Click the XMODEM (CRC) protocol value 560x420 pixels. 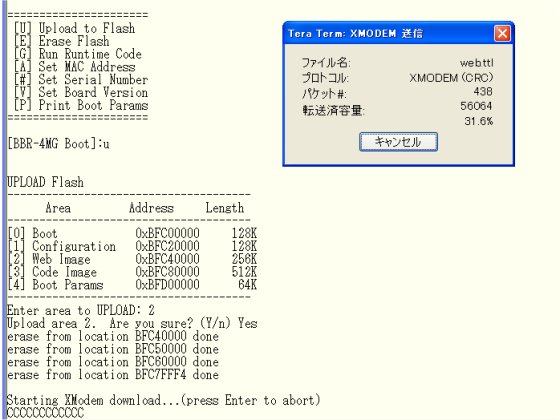click(451, 78)
